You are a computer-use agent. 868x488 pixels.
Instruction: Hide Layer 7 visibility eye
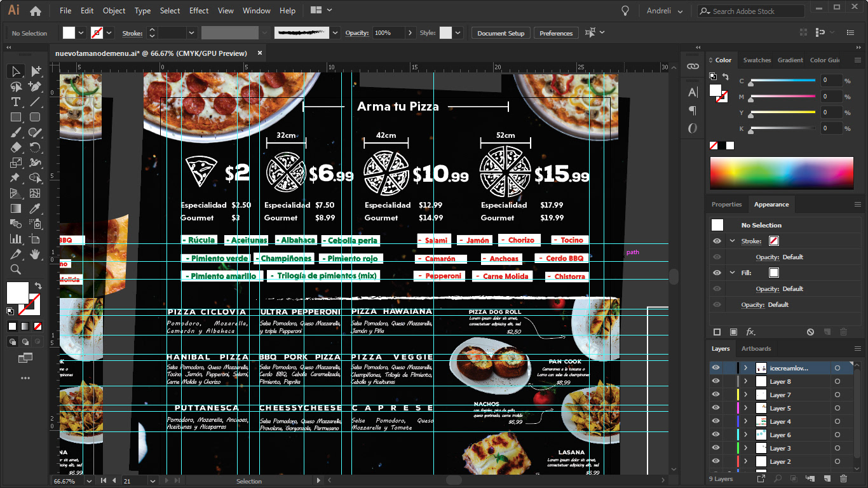[x=716, y=395]
